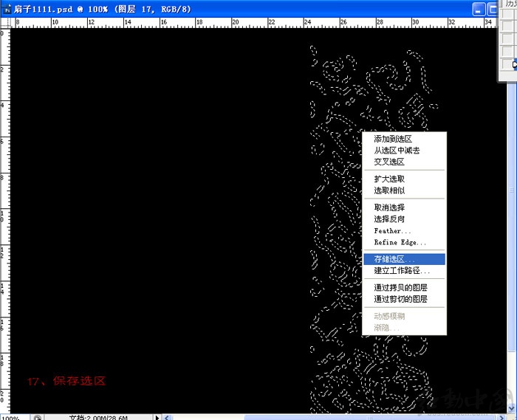Image resolution: width=517 pixels, height=420 pixels.
Task: Select 通过剪切的图层 from the menu
Action: point(404,299)
